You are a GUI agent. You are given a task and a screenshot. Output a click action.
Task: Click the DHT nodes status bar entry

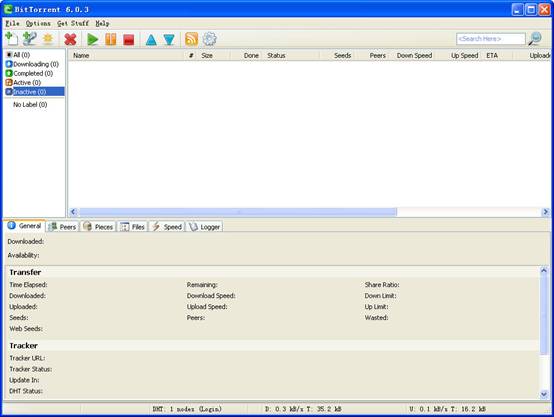187,409
